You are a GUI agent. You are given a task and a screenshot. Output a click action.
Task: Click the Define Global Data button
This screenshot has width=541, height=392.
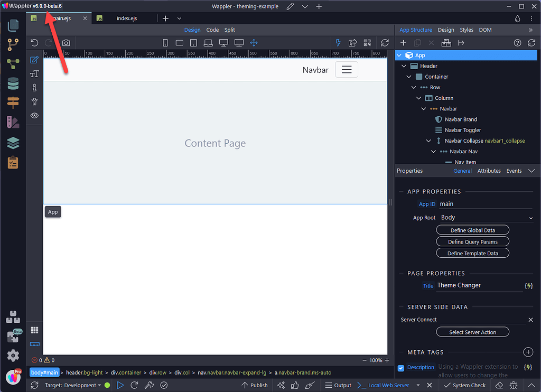tap(472, 230)
